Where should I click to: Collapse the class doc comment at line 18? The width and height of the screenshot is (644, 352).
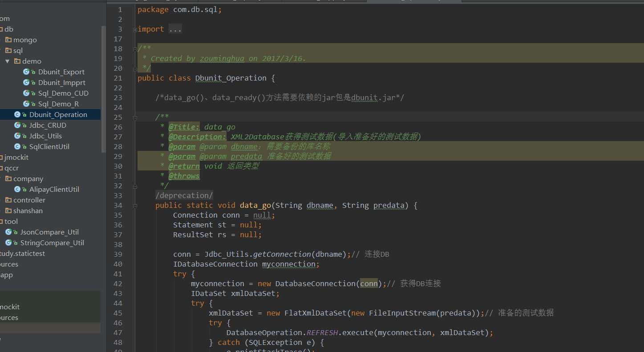(x=135, y=49)
